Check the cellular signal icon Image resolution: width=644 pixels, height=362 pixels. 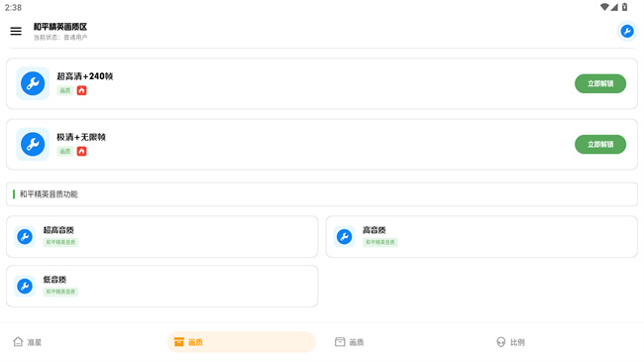[614, 7]
